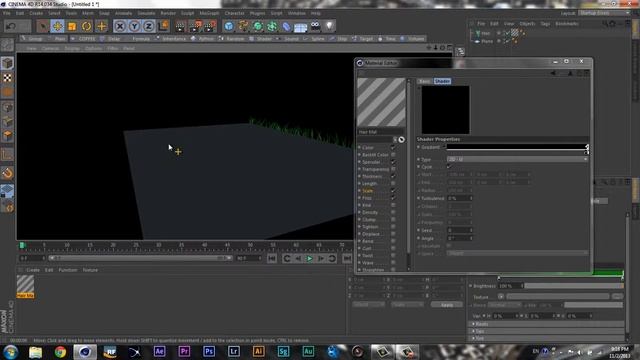
Task: Click the Brightness slider
Action: (574, 286)
